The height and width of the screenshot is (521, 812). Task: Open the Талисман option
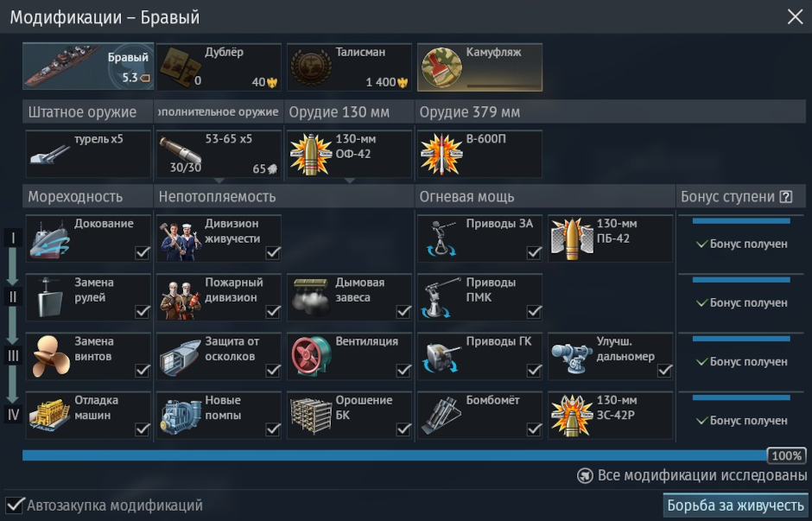click(x=350, y=67)
